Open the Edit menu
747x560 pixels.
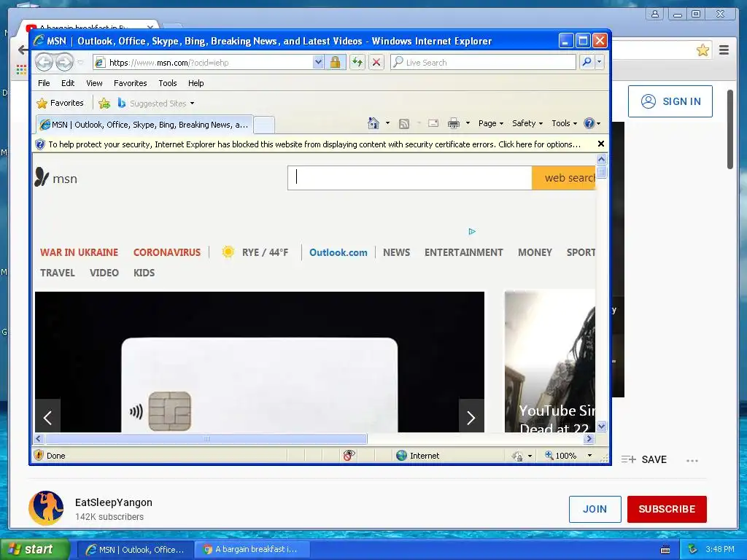coord(68,83)
